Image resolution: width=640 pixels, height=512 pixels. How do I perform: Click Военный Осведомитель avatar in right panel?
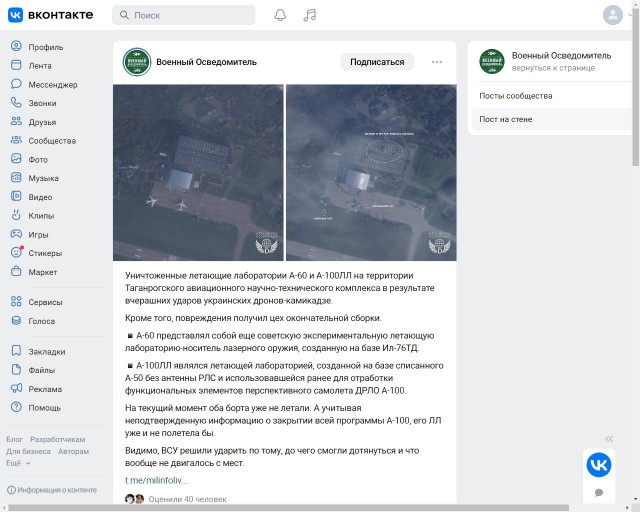(492, 61)
